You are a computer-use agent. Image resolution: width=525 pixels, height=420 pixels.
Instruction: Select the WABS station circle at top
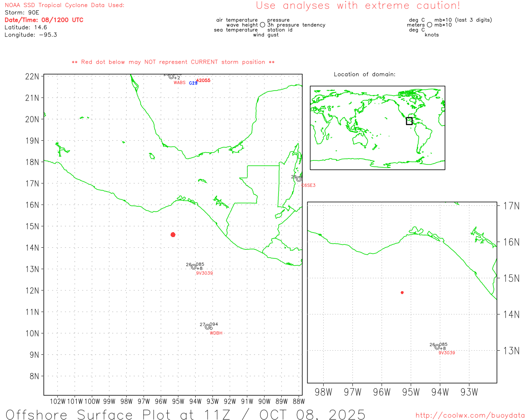(x=171, y=76)
